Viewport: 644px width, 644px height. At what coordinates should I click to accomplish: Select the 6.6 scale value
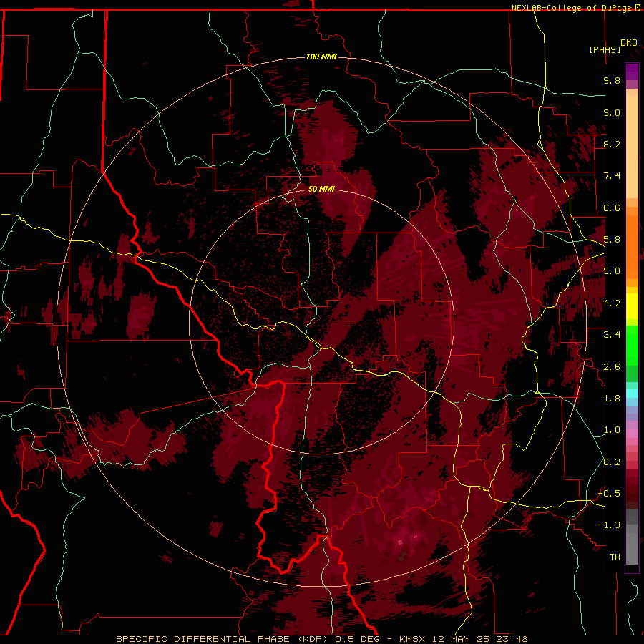[x=612, y=208]
